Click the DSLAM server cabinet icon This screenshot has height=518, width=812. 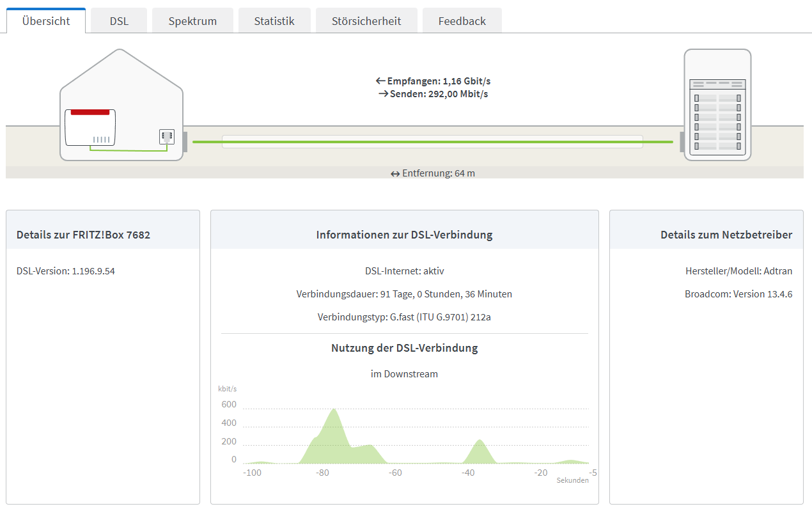tap(717, 104)
